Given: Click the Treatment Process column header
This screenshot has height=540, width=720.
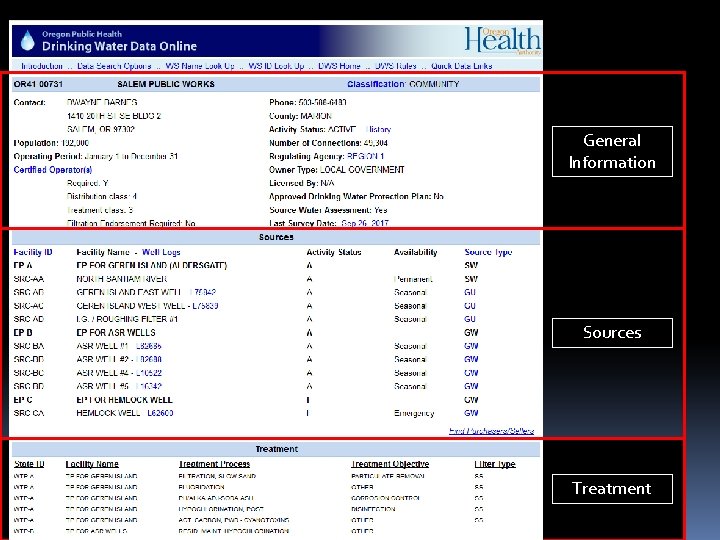Looking at the screenshot, I should click(x=214, y=464).
